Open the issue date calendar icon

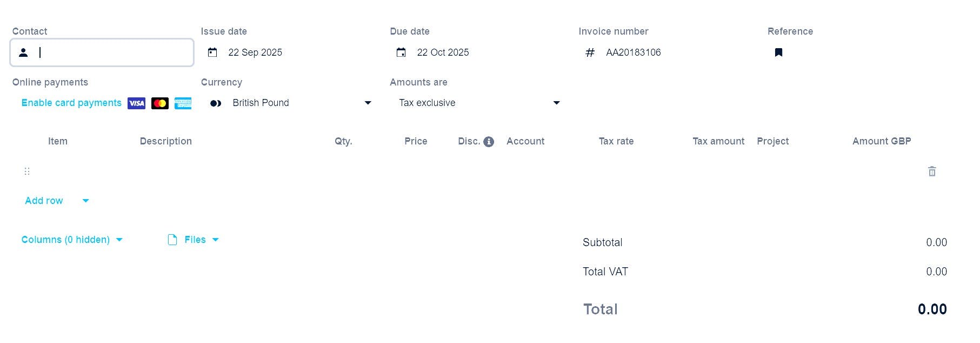tap(212, 52)
